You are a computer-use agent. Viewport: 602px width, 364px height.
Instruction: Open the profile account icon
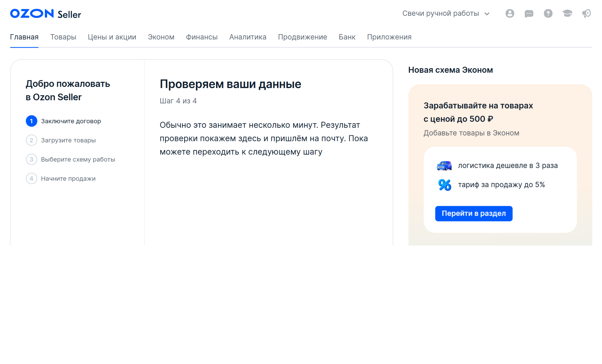[x=510, y=13]
